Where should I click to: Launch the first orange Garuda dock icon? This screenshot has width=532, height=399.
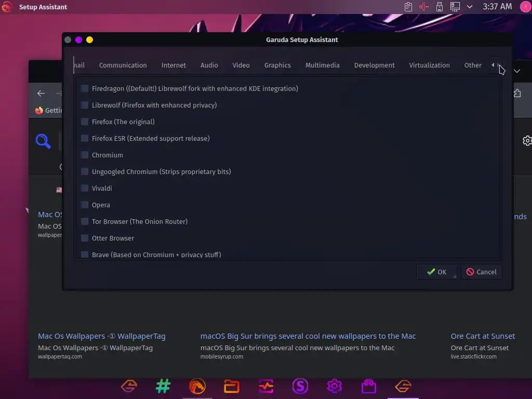(x=129, y=386)
